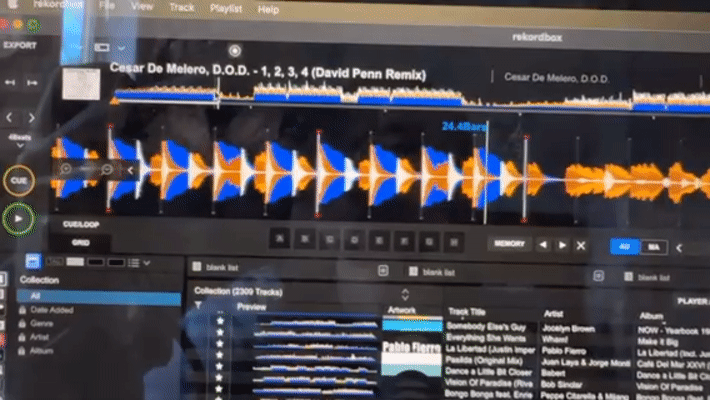Trigger hot cue pad H
The height and width of the screenshot is (400, 710).
tap(454, 242)
